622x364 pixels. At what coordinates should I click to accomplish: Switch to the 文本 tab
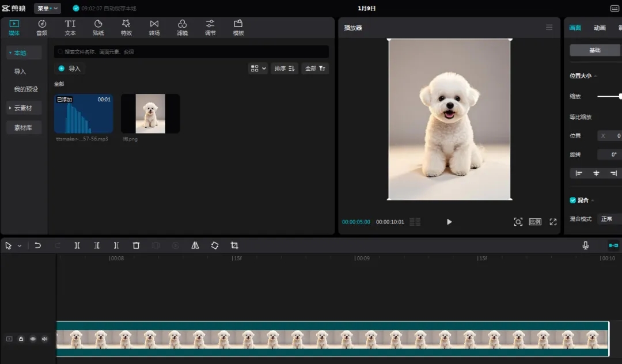coord(70,27)
